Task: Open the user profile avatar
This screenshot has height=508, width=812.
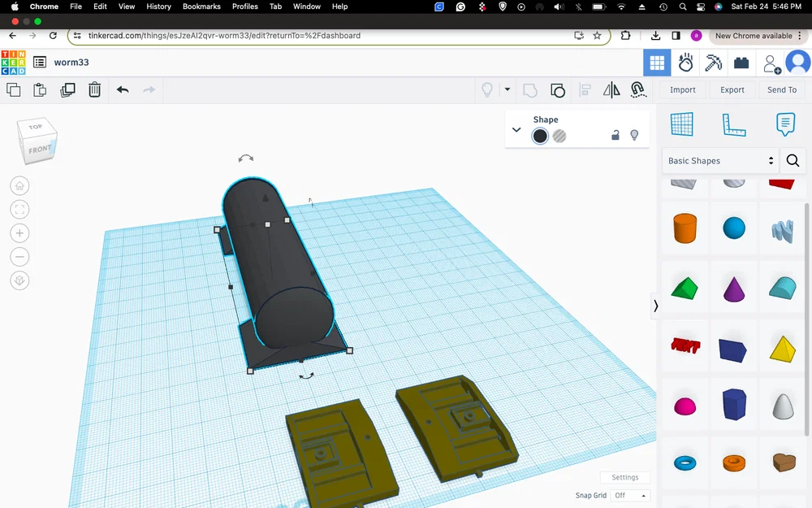Action: (x=798, y=63)
